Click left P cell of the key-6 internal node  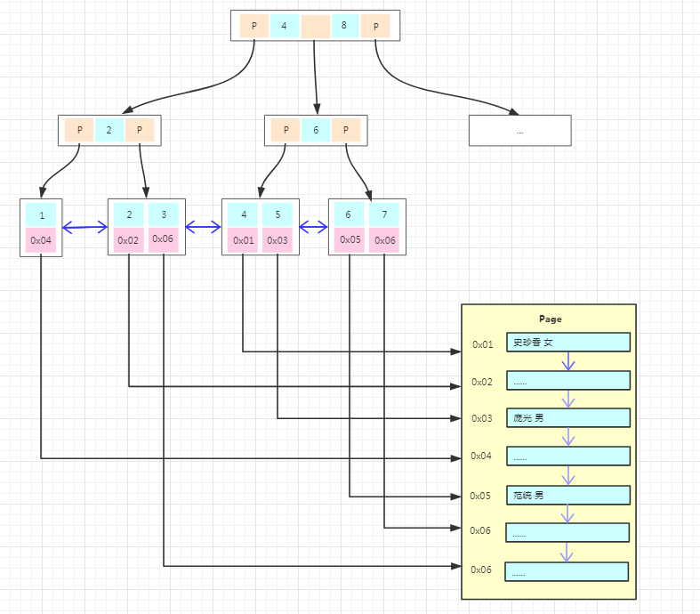(x=286, y=130)
